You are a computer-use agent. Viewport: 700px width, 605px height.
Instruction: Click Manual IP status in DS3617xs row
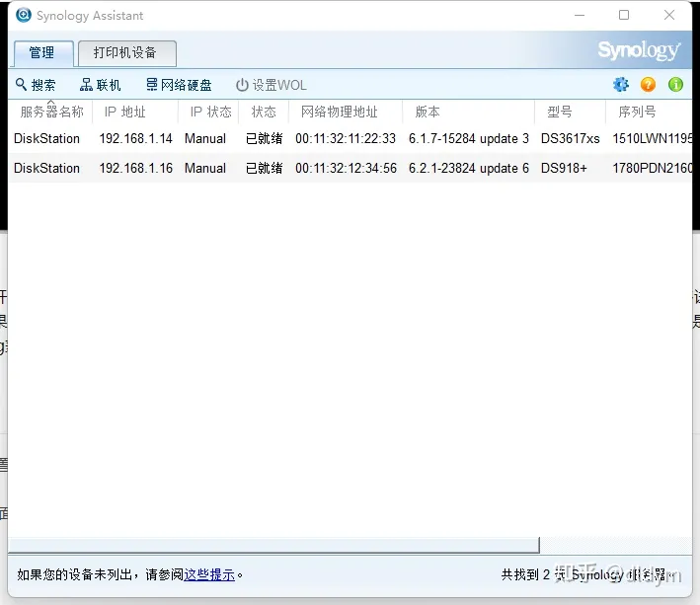coord(205,139)
